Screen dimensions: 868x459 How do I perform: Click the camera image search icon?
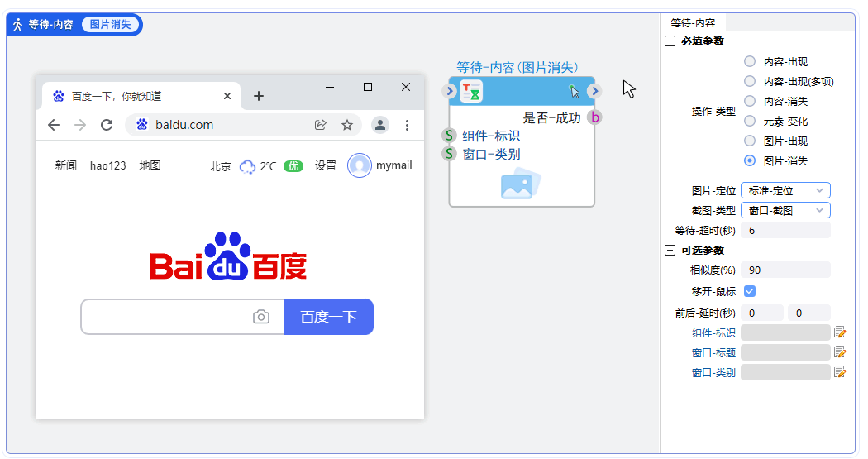point(261,317)
